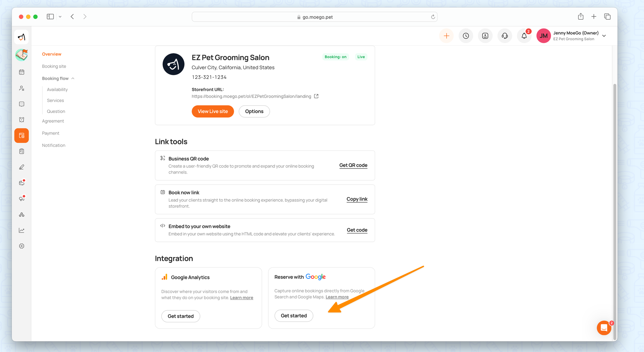Click the notification bell icon

tap(524, 36)
